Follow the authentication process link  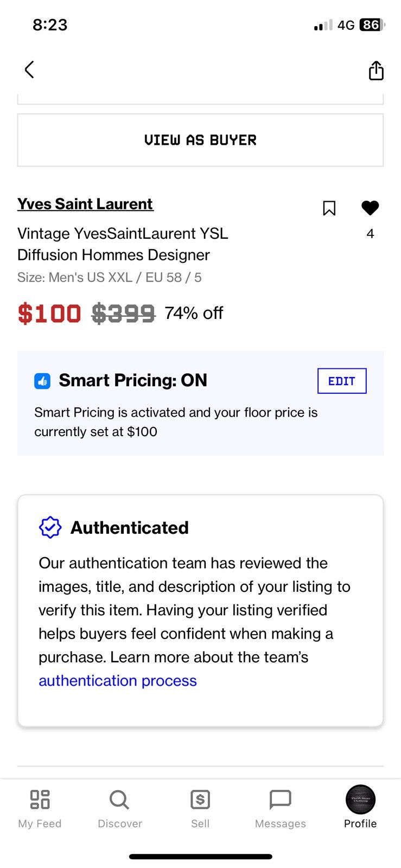coord(118,680)
